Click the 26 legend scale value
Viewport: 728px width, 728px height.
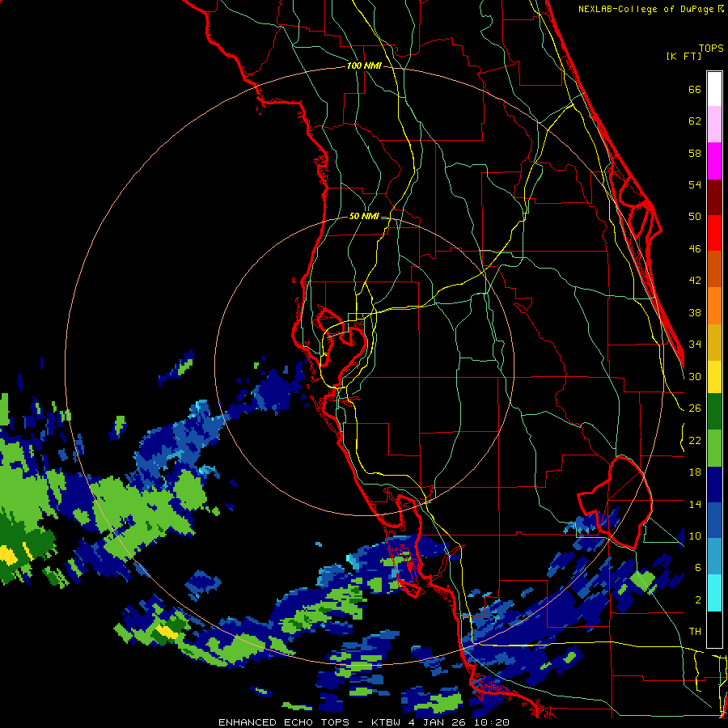695,408
